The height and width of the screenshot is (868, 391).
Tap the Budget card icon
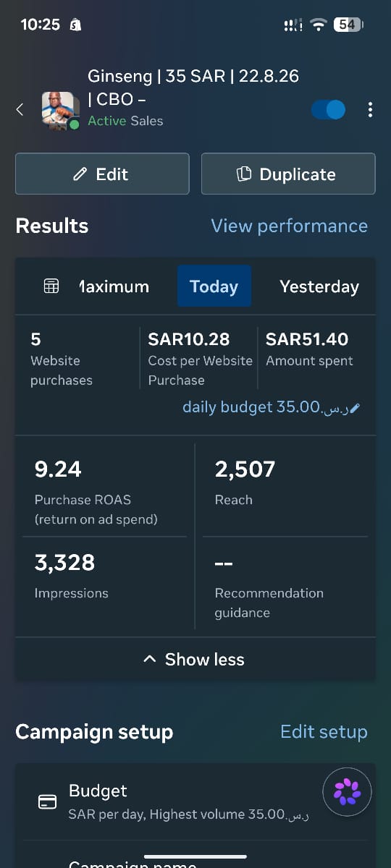pos(47,801)
